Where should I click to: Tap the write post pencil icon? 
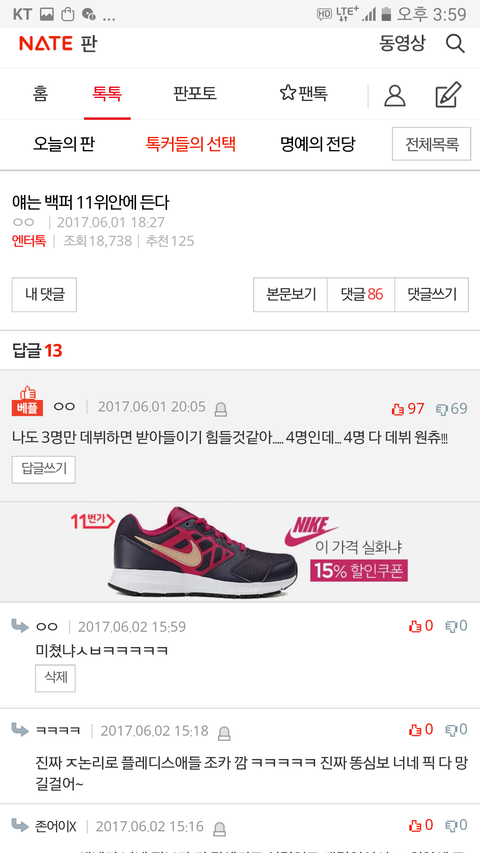coord(448,95)
